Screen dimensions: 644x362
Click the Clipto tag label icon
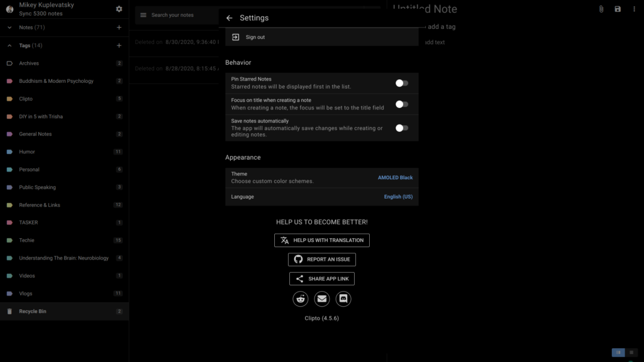point(9,99)
